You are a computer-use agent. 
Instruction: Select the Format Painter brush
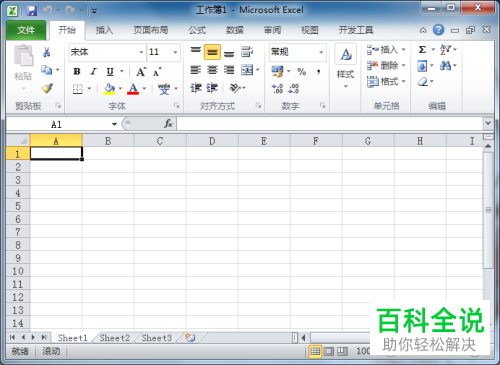coord(47,88)
